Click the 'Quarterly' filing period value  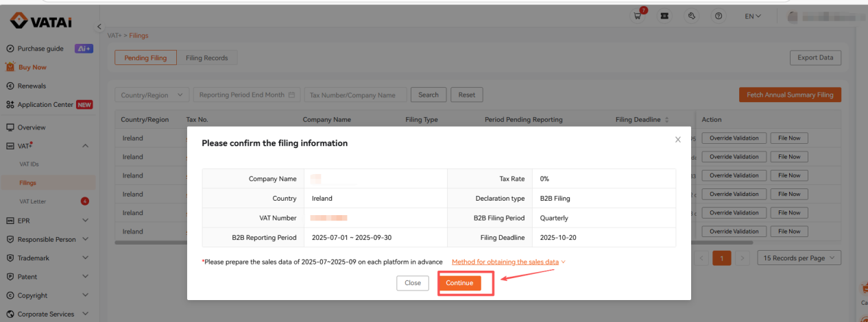tap(554, 218)
